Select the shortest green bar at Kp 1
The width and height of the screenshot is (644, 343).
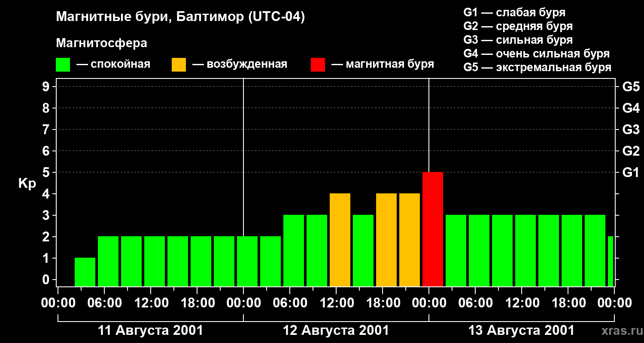tap(85, 272)
